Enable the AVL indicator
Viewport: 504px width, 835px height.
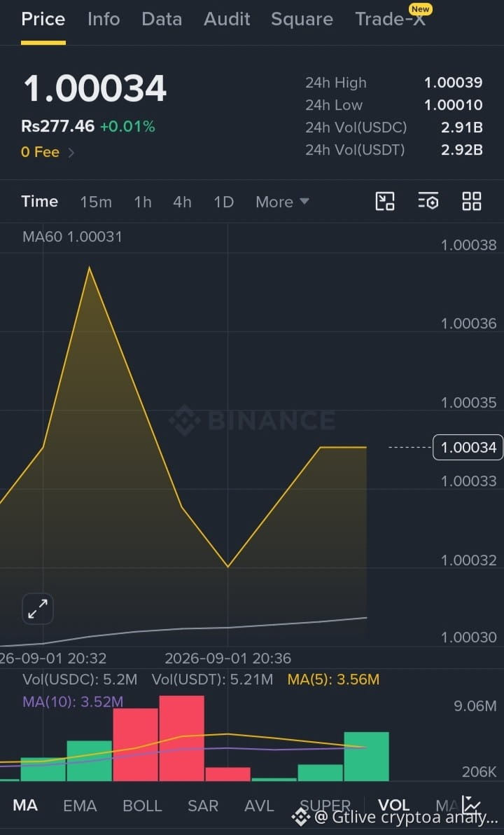[x=259, y=806]
